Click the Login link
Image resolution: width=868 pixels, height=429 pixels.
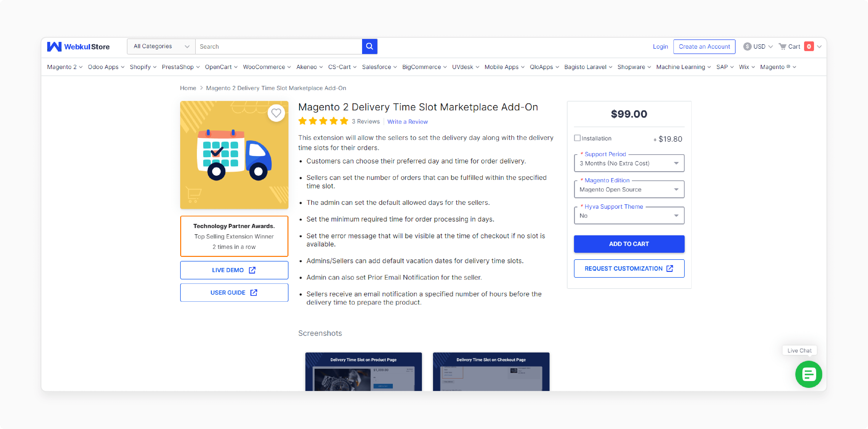coord(660,46)
